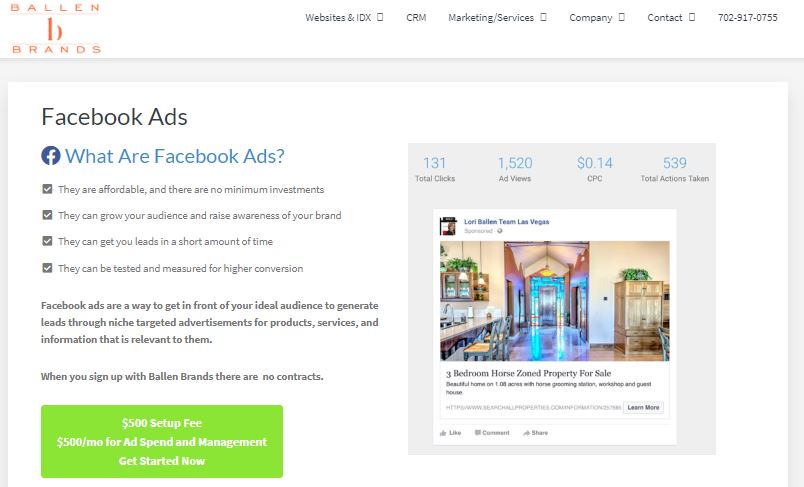
Task: Click the green Get Started Now button
Action: coord(162,441)
